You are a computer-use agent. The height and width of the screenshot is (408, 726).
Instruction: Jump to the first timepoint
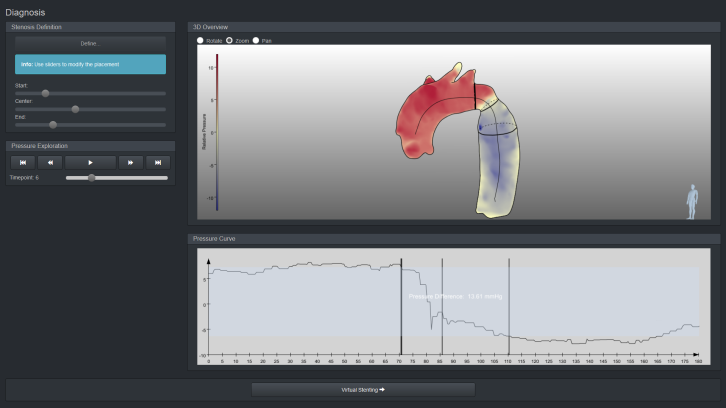click(23, 161)
